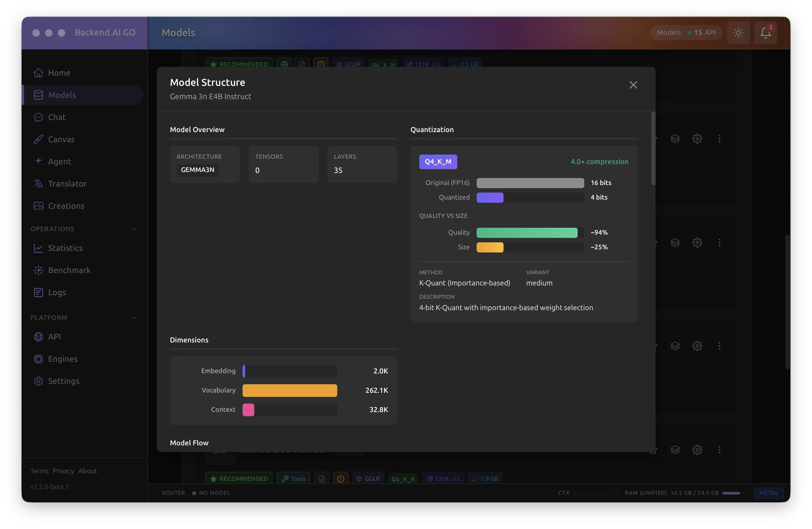Image resolution: width=812 pixels, height=529 pixels.
Task: Toggle light/dark theme sun icon
Action: (738, 33)
